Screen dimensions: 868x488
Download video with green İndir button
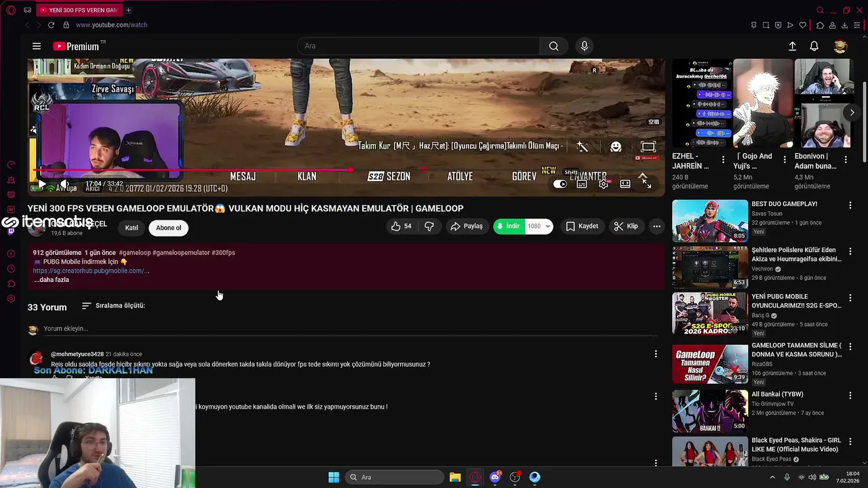coord(508,226)
